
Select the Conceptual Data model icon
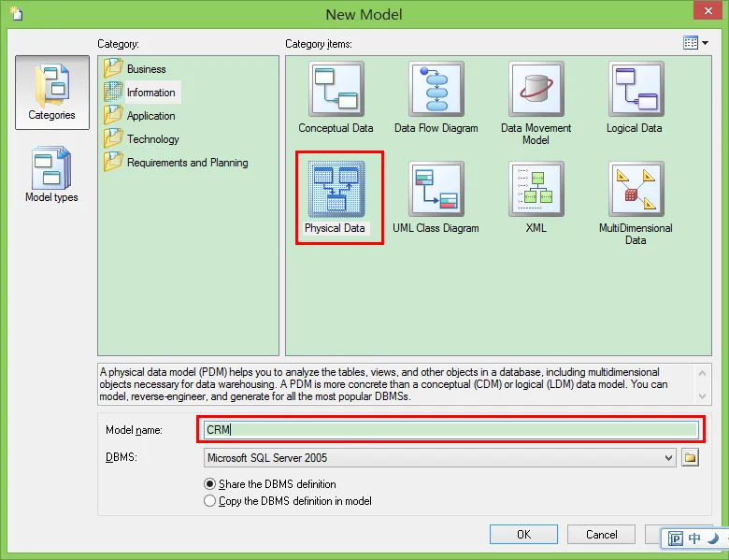coord(336,89)
